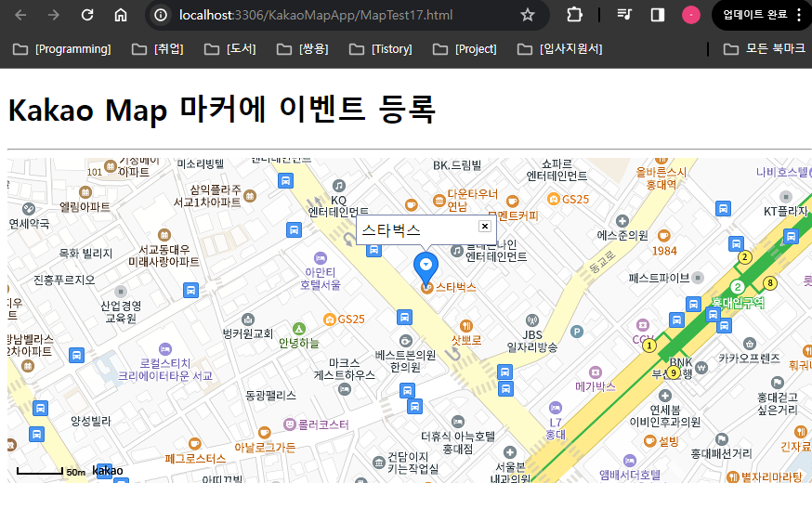Click the 패스트파이브 label
Viewport: 812px width, 509px height.
[x=659, y=278]
